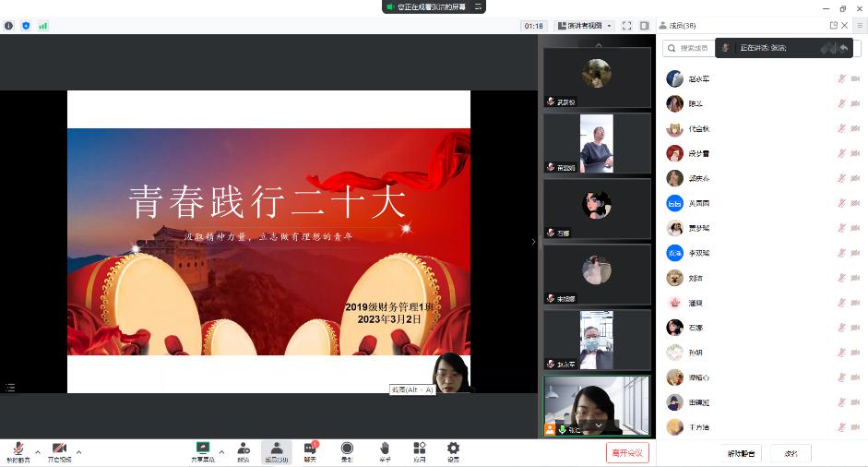The image size is (868, 467).
Task: Open the meeting info icon
Action: tap(9, 26)
